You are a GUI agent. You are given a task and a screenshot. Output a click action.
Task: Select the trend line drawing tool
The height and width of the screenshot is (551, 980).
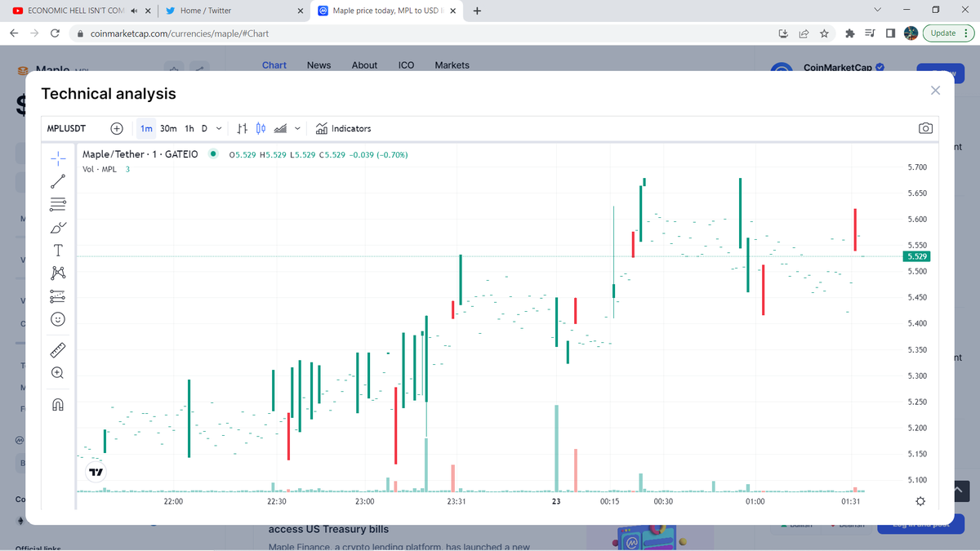tap(58, 180)
